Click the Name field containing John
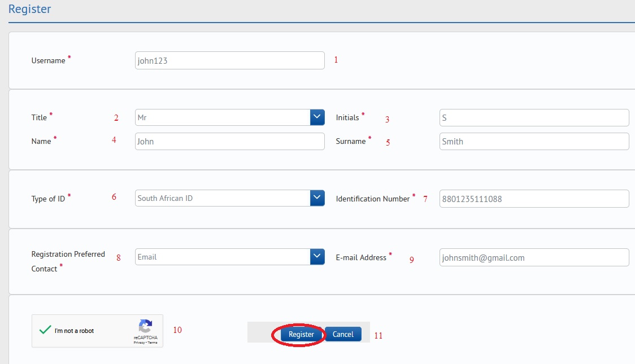The width and height of the screenshot is (635, 364). 229,142
